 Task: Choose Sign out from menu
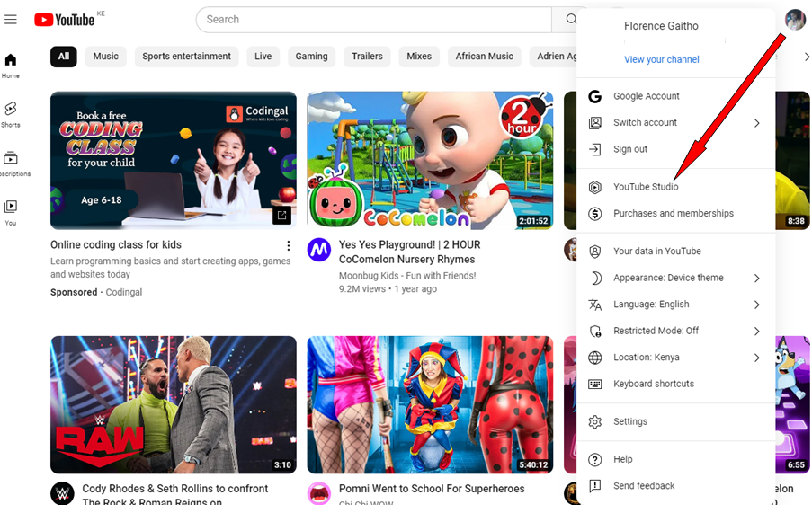[676, 149]
